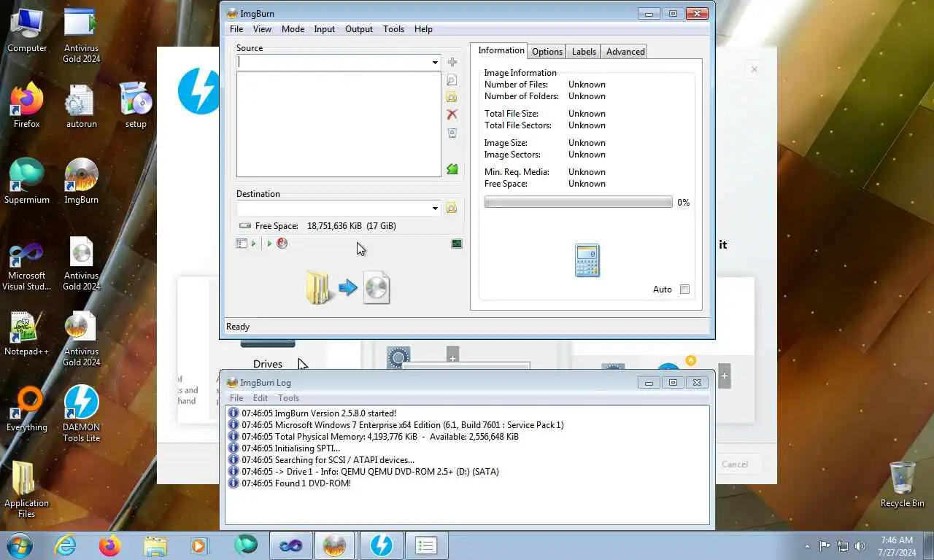Viewport: 934px width, 560px height.
Task: Click the grey plus icon beside Source
Action: [x=452, y=62]
